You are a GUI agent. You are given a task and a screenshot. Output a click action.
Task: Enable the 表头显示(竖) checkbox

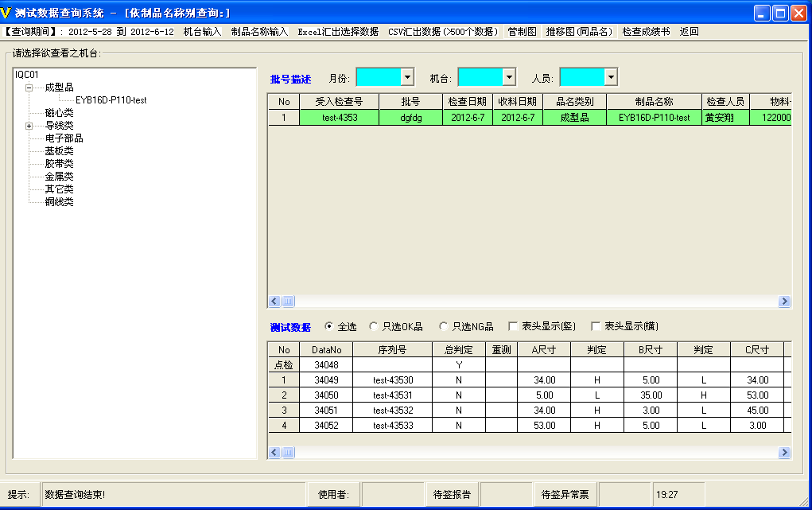(514, 327)
